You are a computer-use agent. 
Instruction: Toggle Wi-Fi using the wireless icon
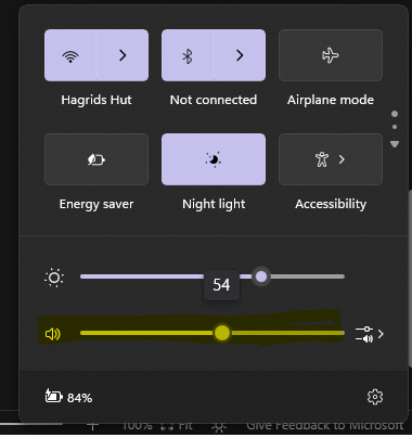pos(70,55)
